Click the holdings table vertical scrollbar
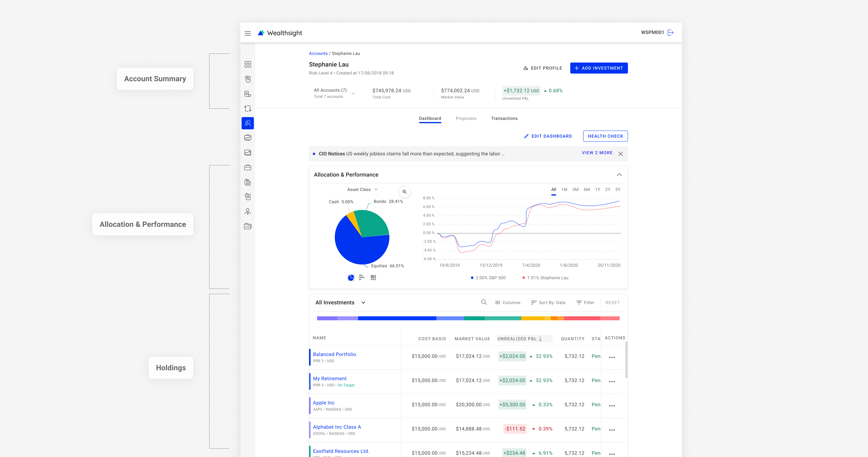 click(626, 360)
